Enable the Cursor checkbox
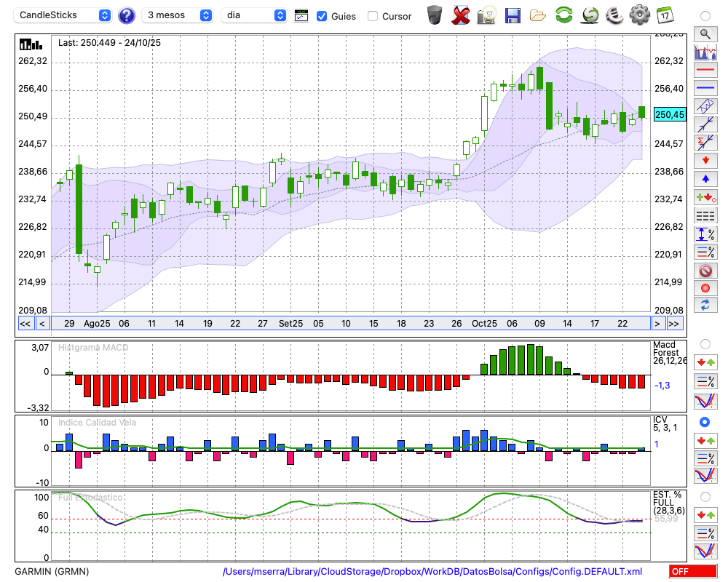The width and height of the screenshot is (728, 582). click(x=372, y=16)
